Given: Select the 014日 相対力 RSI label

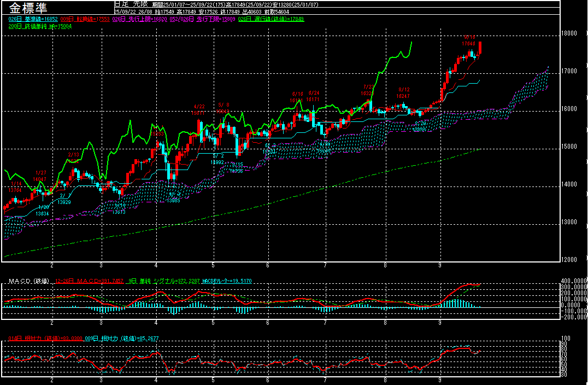Looking at the screenshot, I should coord(45,339).
